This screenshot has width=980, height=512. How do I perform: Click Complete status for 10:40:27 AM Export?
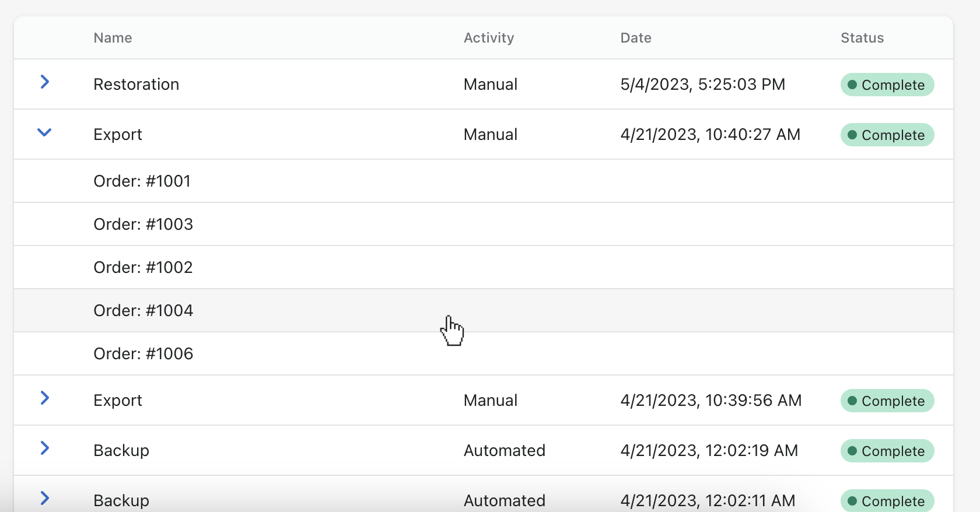tap(887, 135)
